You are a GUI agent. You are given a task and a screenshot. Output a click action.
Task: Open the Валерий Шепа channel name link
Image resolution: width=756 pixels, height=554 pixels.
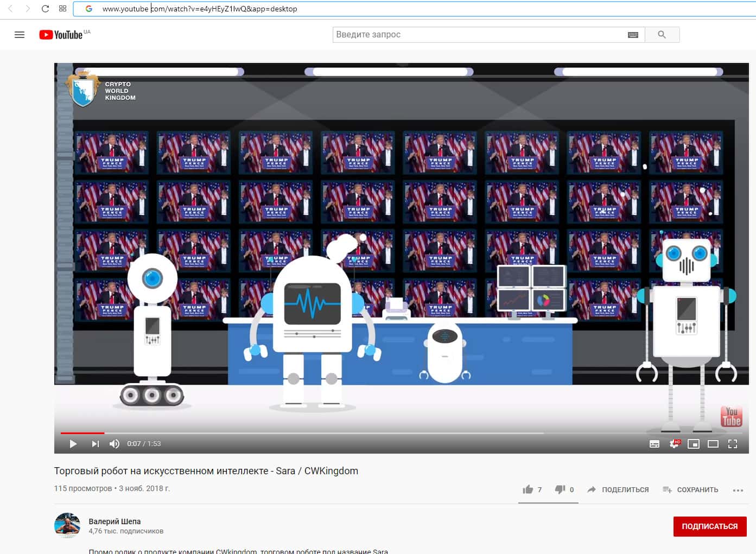(x=115, y=521)
